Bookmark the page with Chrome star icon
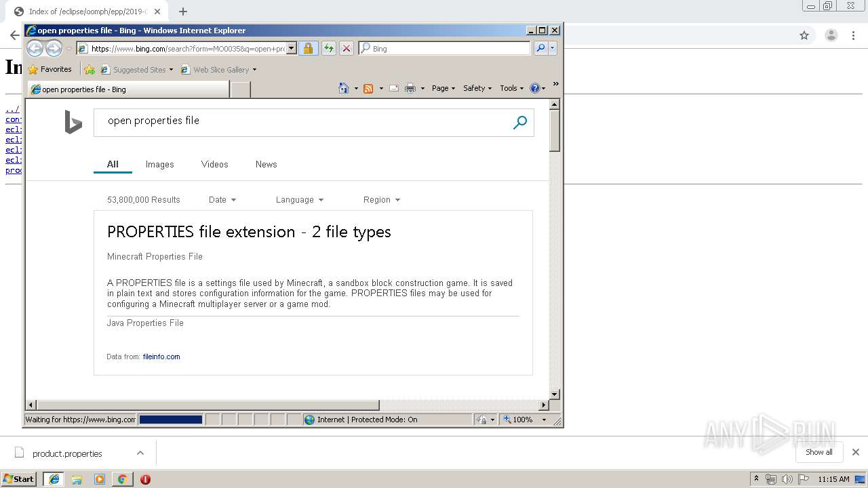 point(804,35)
